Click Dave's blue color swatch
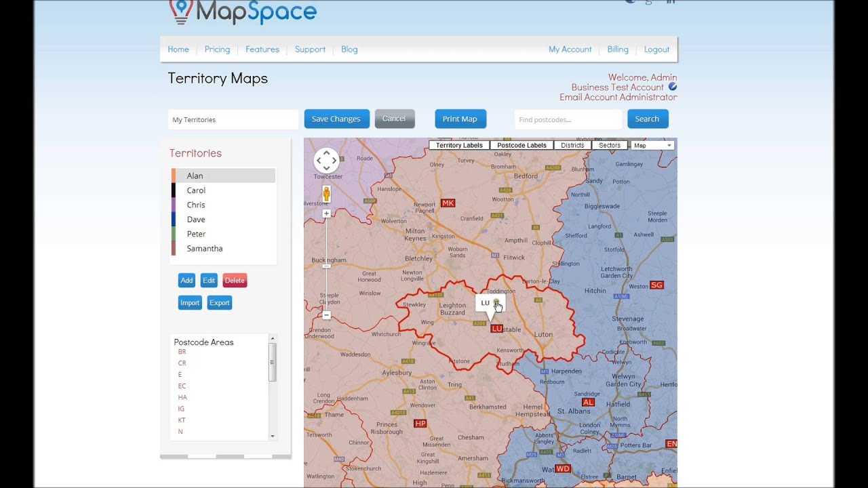This screenshot has height=488, width=868. coord(174,220)
